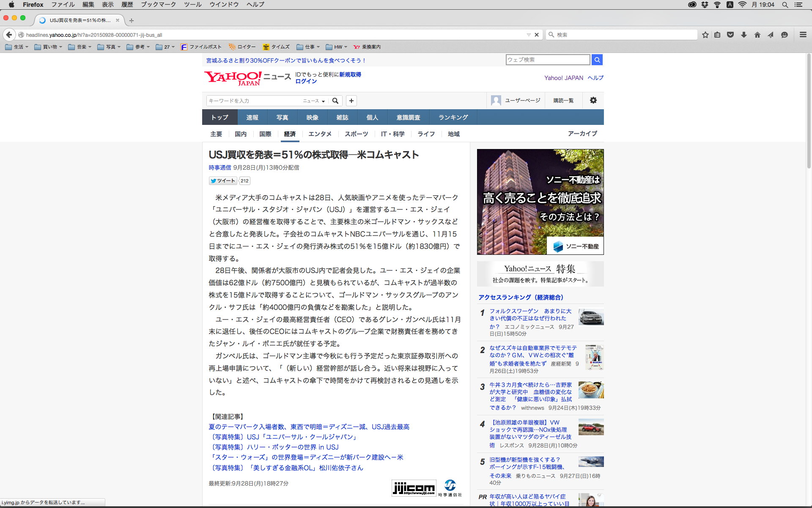Expand URL bar history dropdown arrow
Viewport: 812px width, 508px height.
(528, 35)
